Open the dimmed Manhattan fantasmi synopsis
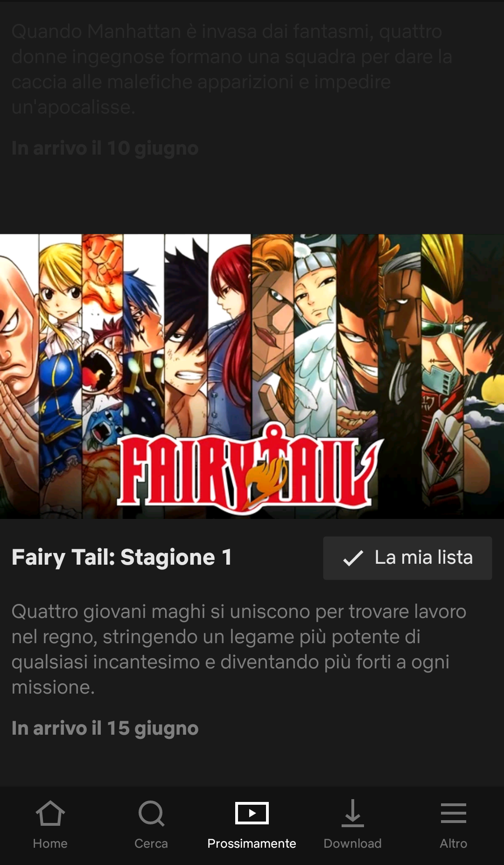The height and width of the screenshot is (865, 504). 232,69
